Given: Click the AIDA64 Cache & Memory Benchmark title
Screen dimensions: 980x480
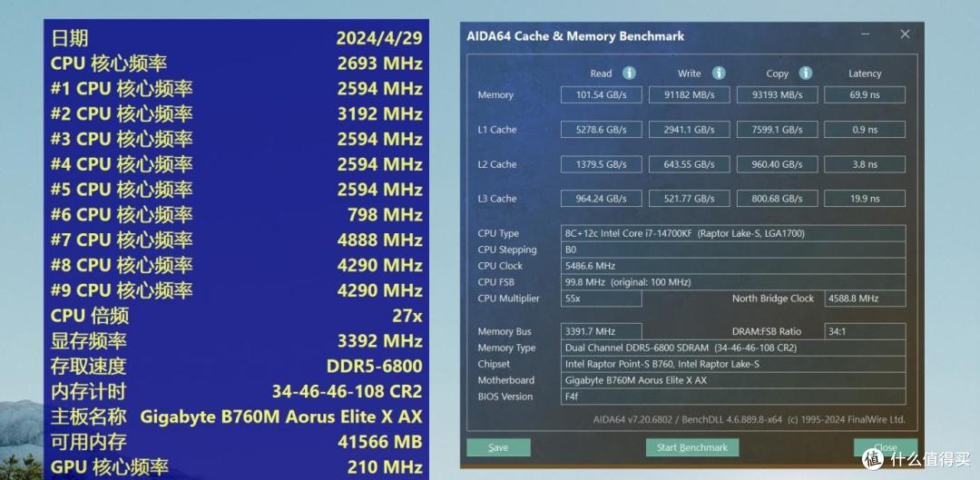Looking at the screenshot, I should point(575,36).
